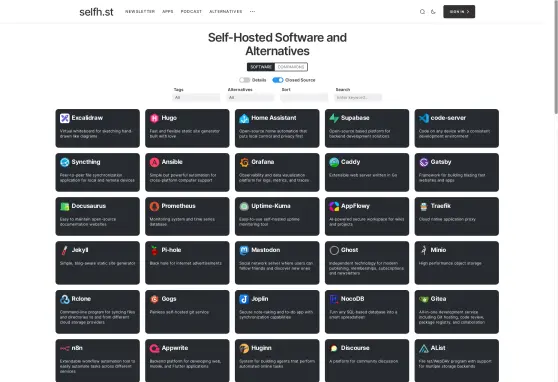
Task: Open the n8n card title
Action: coord(77,348)
